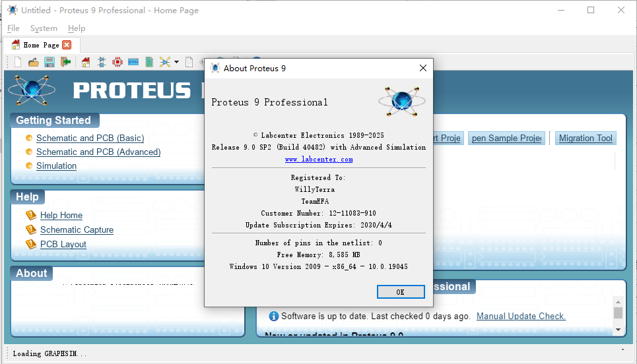Click the orange bullet beside Simulation
The image size is (637, 364).
pyautogui.click(x=29, y=165)
